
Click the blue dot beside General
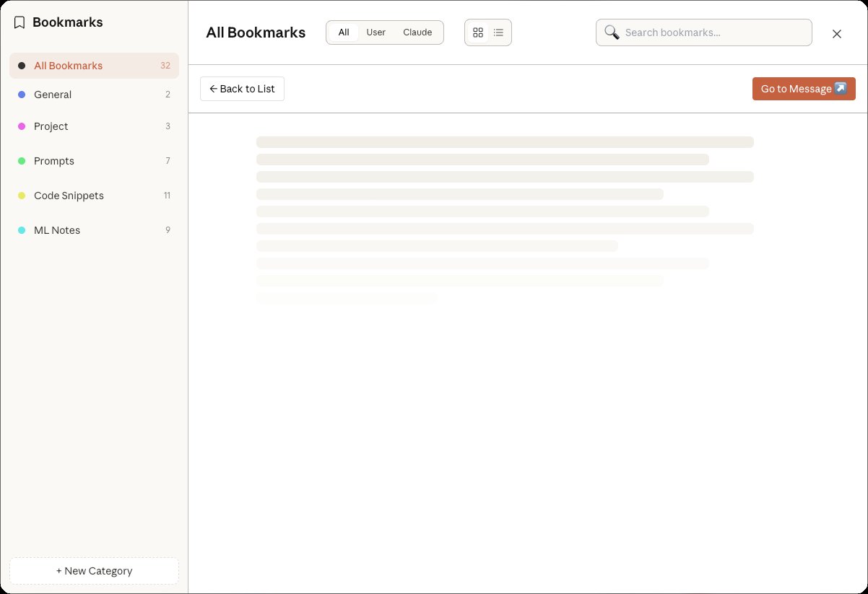(x=22, y=95)
